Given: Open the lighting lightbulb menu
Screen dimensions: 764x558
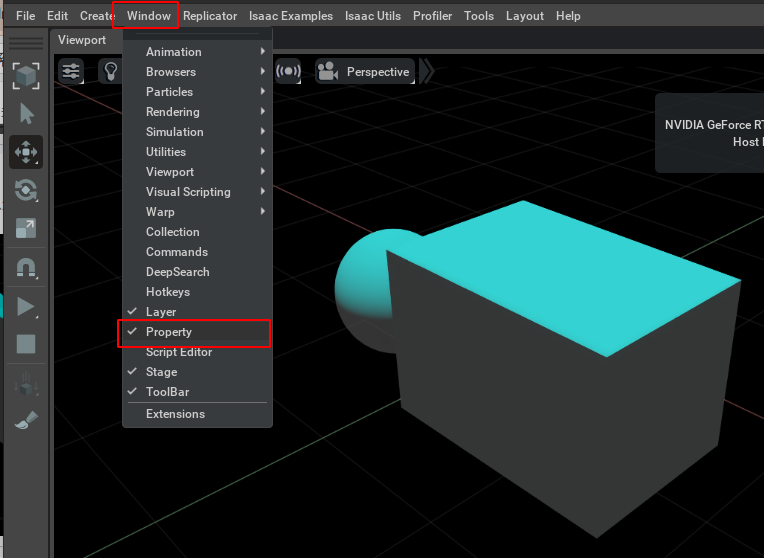Looking at the screenshot, I should (111, 72).
